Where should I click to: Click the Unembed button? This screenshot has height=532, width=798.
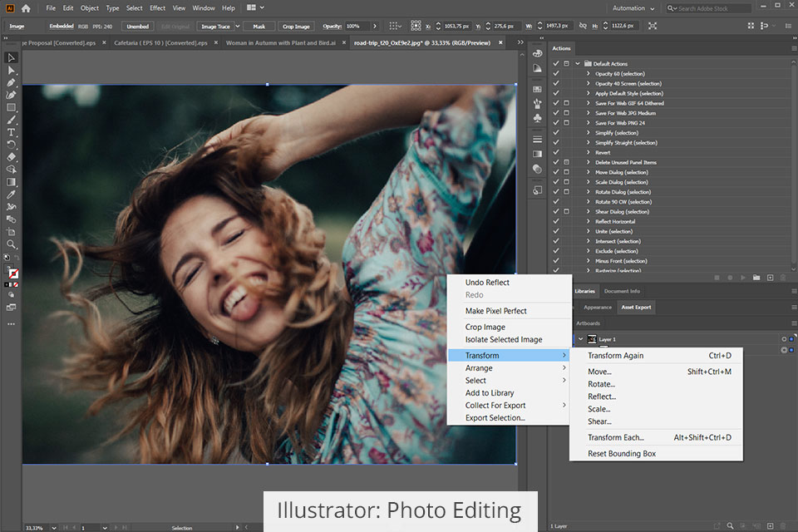(137, 26)
